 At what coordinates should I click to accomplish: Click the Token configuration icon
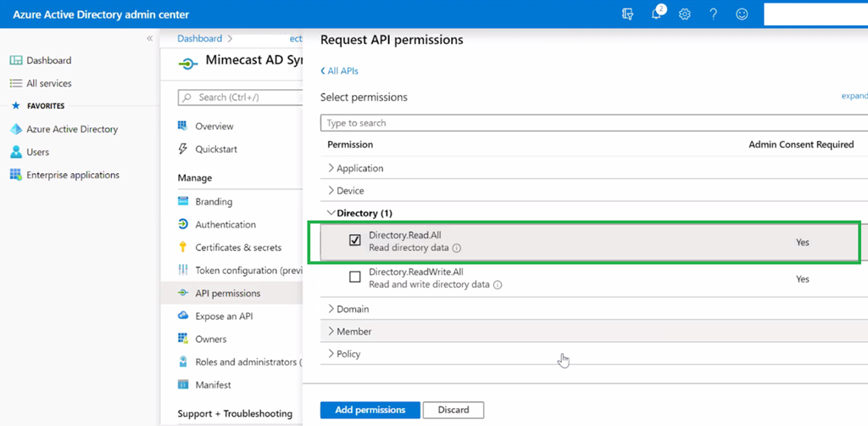point(183,271)
